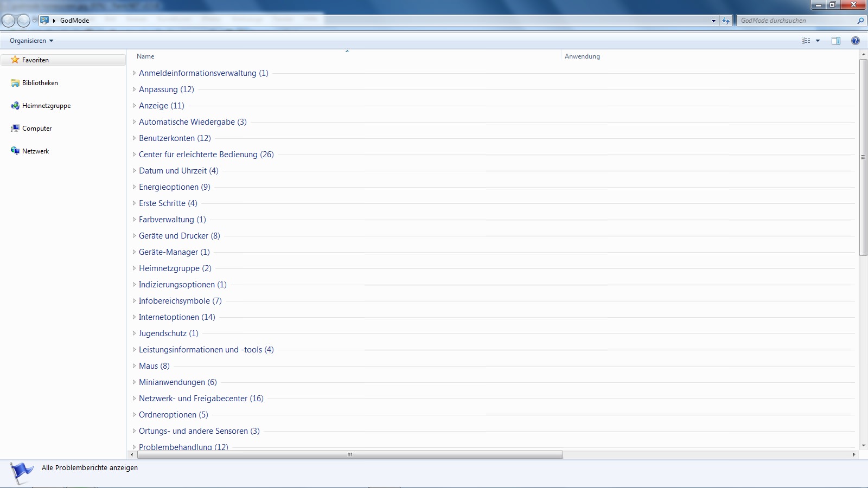Select Erste Schritte (4) group
Image resolution: width=868 pixels, height=488 pixels.
click(168, 203)
